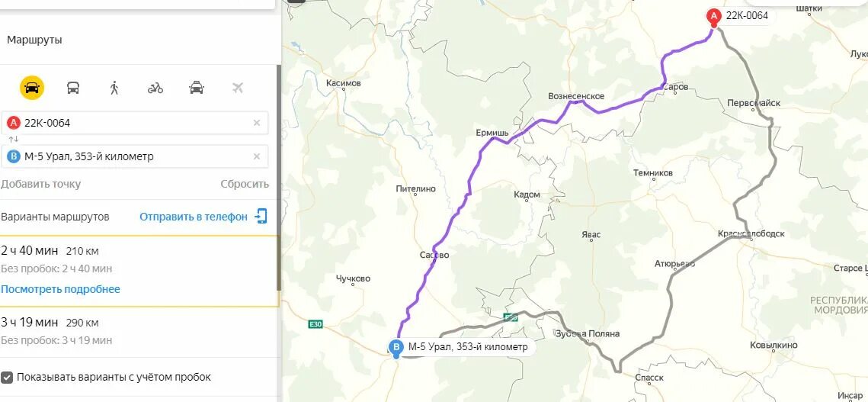Select the bicycle route icon
Image resolution: width=868 pixels, height=402 pixels.
(x=155, y=88)
